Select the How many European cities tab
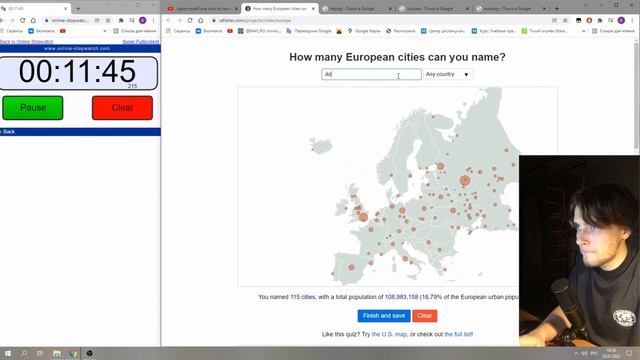Viewport: 640px width, 360px height. [280, 9]
